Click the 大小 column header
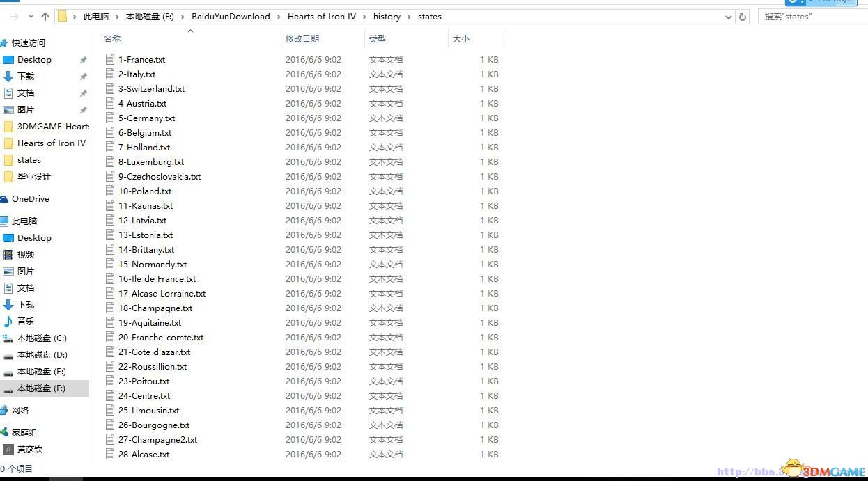 click(x=461, y=39)
